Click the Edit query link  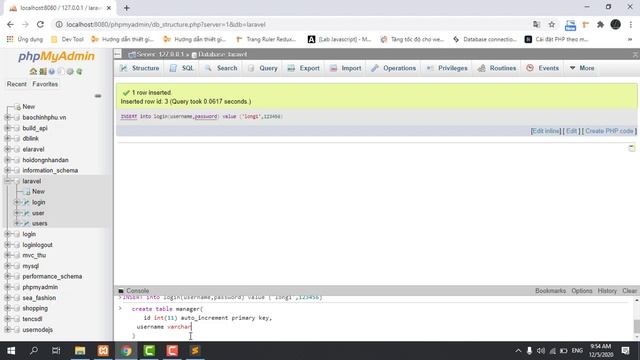pos(571,131)
